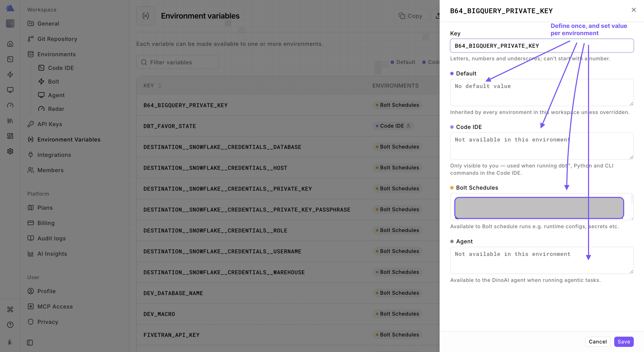The height and width of the screenshot is (352, 644).
Task: Click the Key name input field
Action: tap(542, 46)
